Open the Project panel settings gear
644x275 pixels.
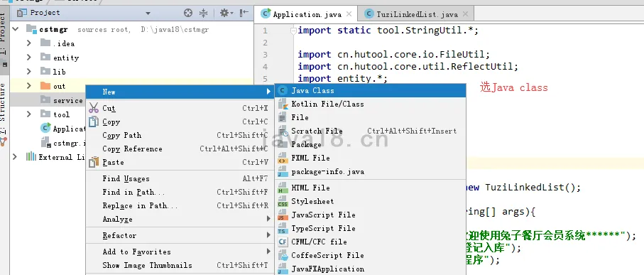click(224, 14)
